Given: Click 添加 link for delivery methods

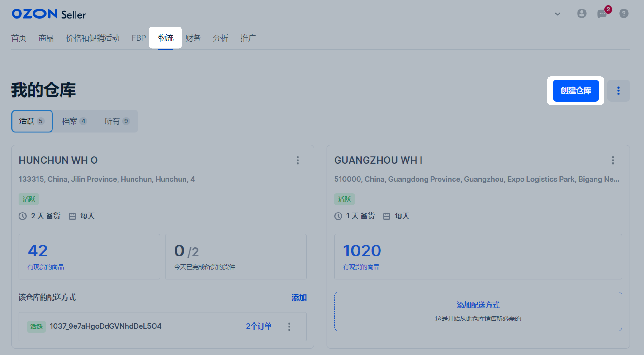Looking at the screenshot, I should 299,298.
